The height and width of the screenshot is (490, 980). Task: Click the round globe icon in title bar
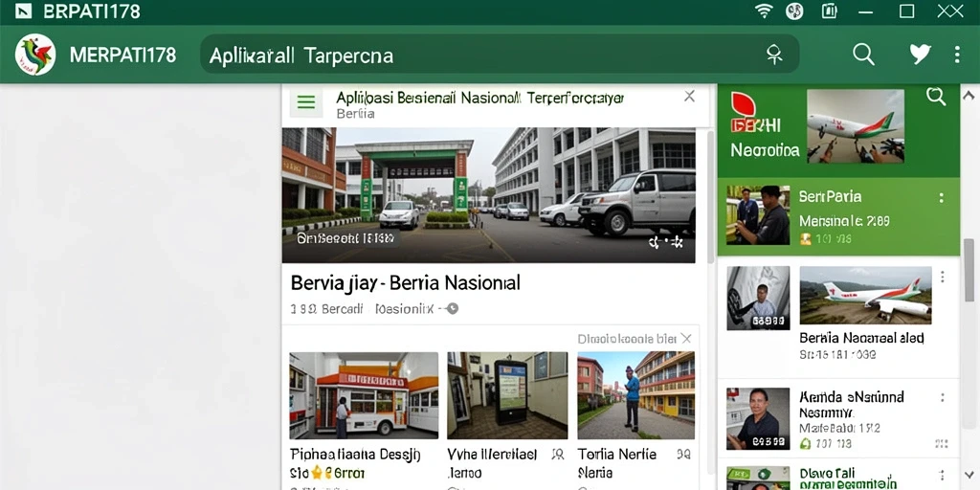(794, 11)
